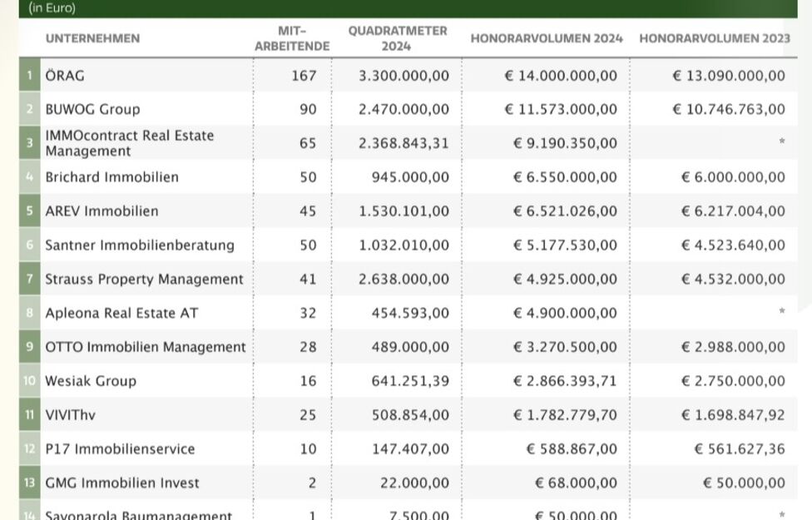Image resolution: width=812 pixels, height=520 pixels.
Task: Click the HONORARVOLUMEN 2024 column header
Action: click(x=547, y=38)
